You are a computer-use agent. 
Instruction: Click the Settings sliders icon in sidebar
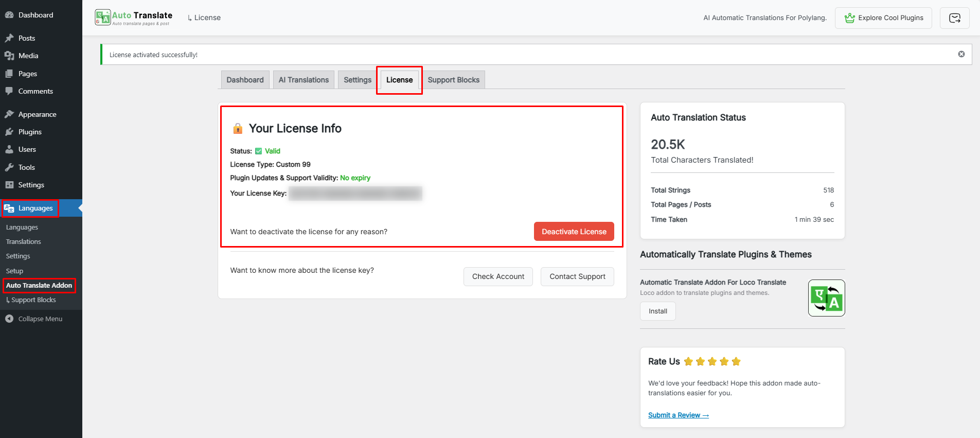tap(9, 185)
